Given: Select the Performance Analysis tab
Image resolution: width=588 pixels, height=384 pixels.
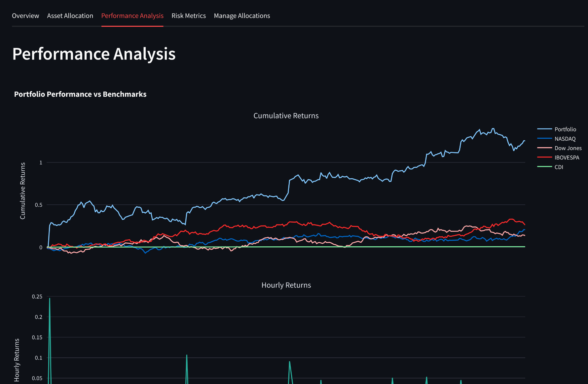Looking at the screenshot, I should pyautogui.click(x=132, y=16).
